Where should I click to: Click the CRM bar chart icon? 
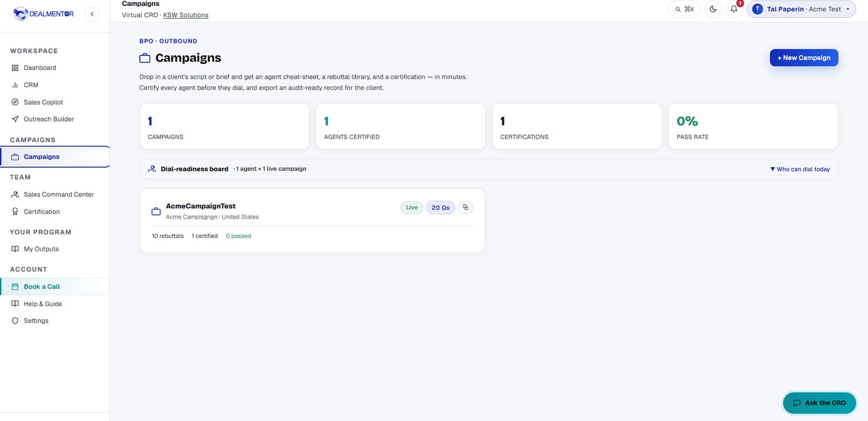click(15, 85)
